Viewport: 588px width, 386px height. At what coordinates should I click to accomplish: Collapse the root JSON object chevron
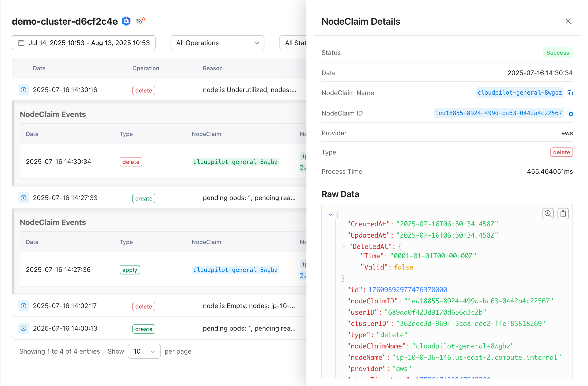(x=330, y=215)
